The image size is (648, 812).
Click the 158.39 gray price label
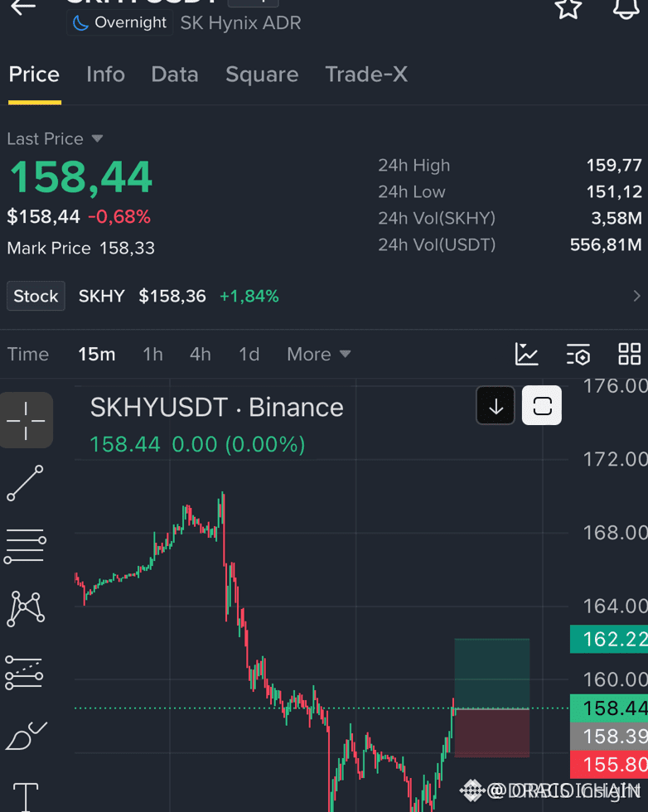pos(608,737)
